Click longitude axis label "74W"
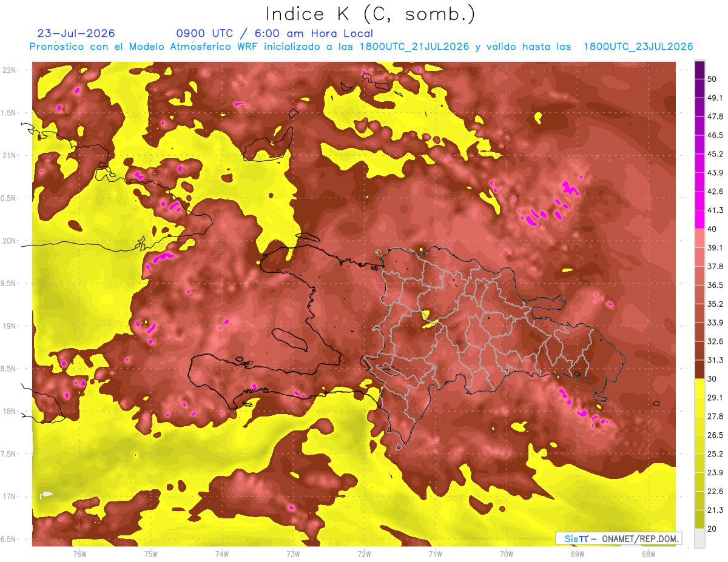This screenshot has width=728, height=562. point(221,554)
